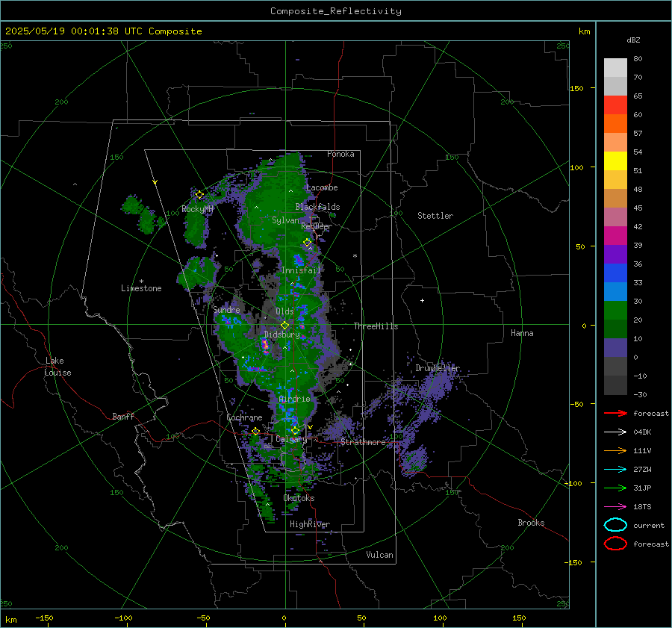Select the Limestone label
The image size is (672, 628).
coord(141,288)
